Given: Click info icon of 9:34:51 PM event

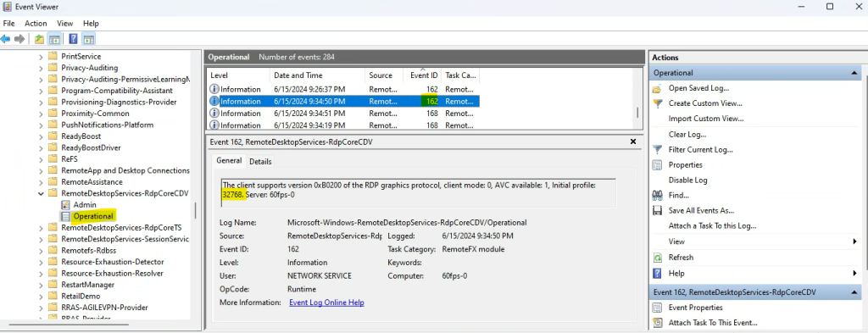Looking at the screenshot, I should click(214, 114).
